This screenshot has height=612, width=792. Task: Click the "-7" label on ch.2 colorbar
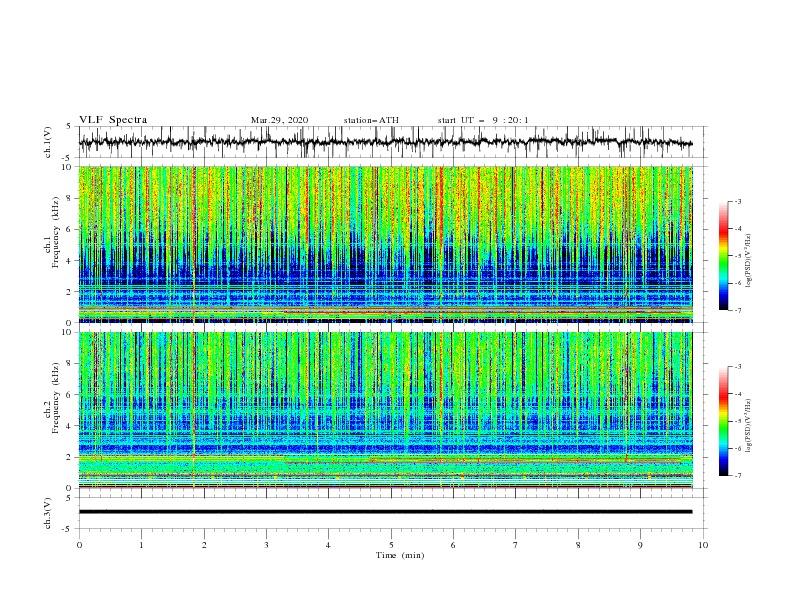[x=737, y=475]
